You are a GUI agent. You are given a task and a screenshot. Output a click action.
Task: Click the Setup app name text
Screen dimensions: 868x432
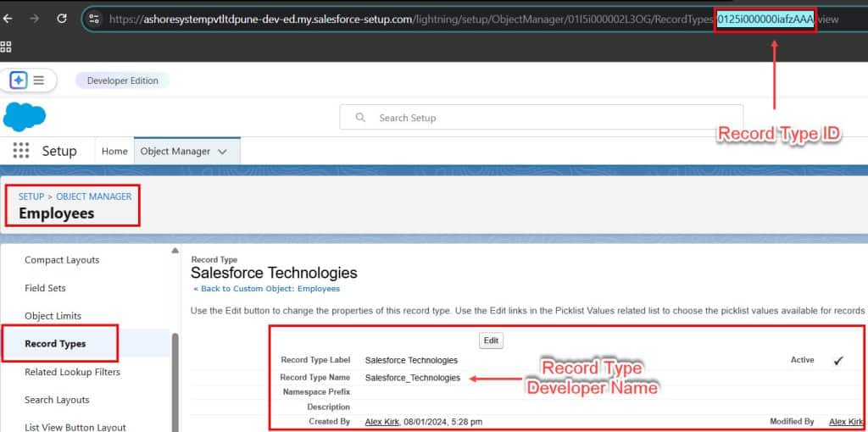pyautogui.click(x=59, y=151)
